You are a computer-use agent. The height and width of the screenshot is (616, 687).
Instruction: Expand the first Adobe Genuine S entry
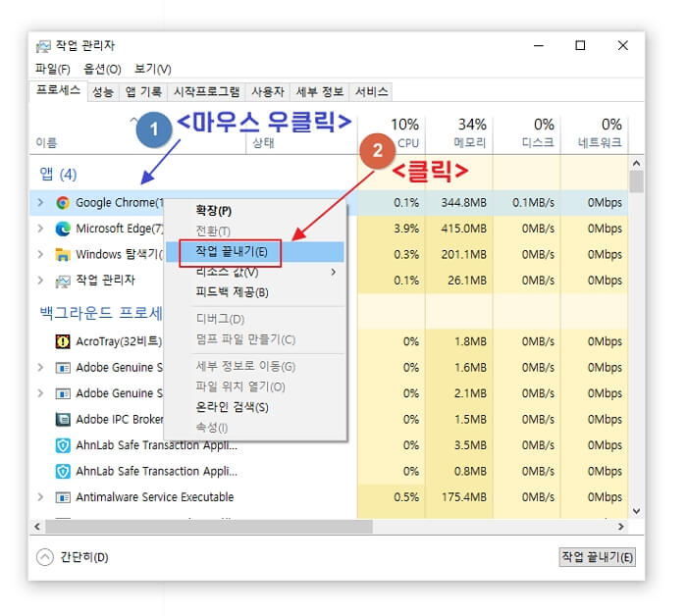point(40,367)
